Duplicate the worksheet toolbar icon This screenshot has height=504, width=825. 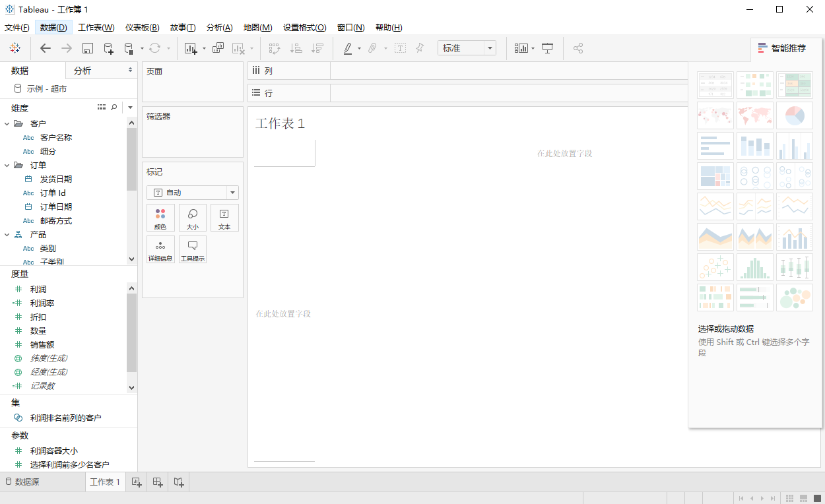[218, 48]
